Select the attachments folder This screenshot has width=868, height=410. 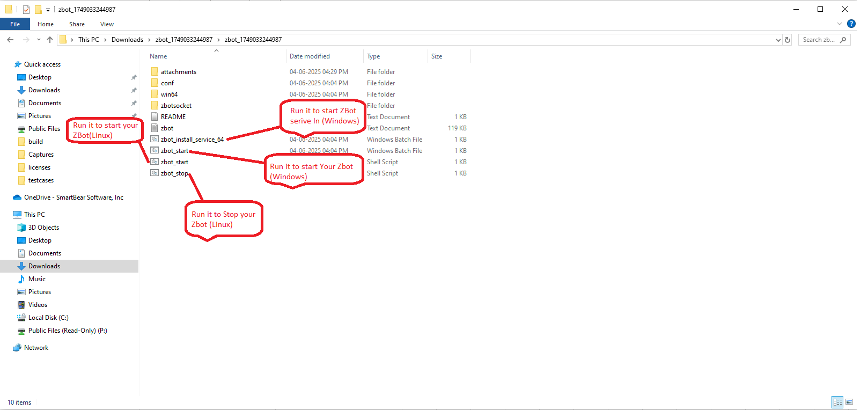pos(178,72)
